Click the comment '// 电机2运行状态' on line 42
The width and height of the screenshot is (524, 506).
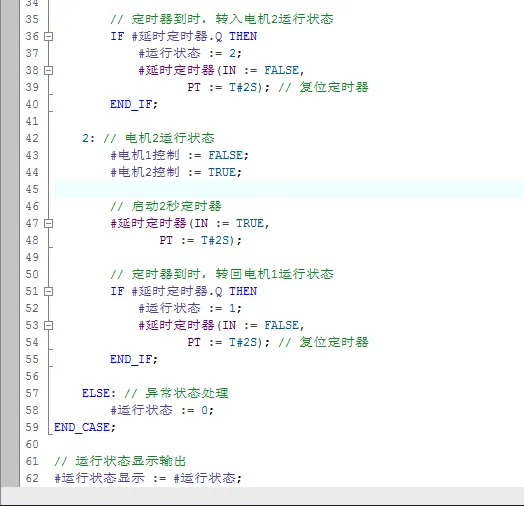pos(159,138)
